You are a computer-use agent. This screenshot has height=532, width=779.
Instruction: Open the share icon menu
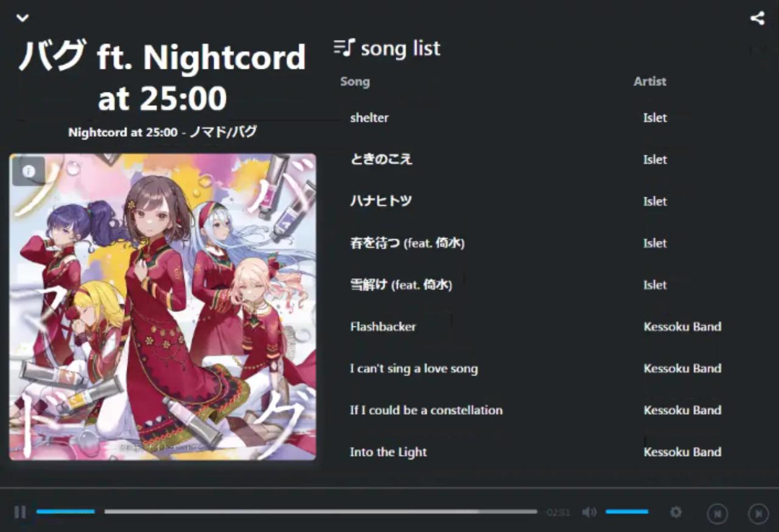click(757, 18)
